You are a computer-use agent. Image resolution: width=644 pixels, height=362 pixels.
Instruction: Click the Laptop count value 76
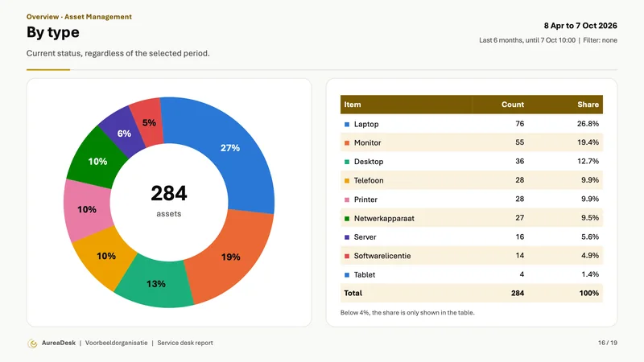pyautogui.click(x=519, y=124)
